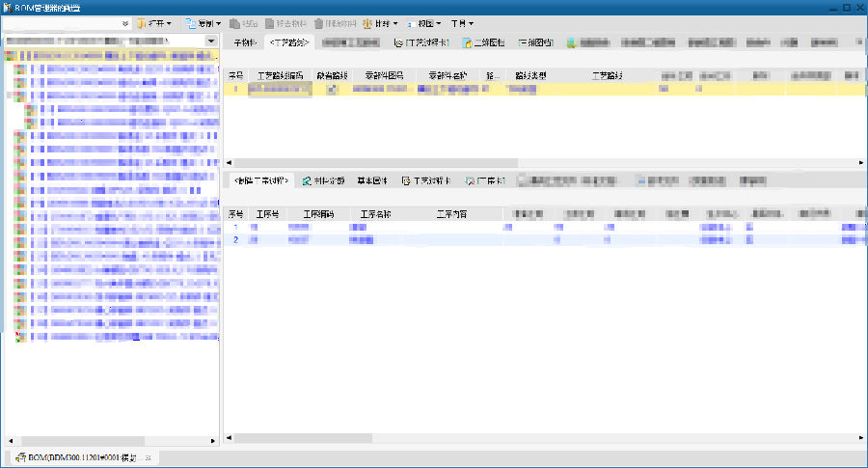Click the 工艺路线编码 column header

[281, 74]
